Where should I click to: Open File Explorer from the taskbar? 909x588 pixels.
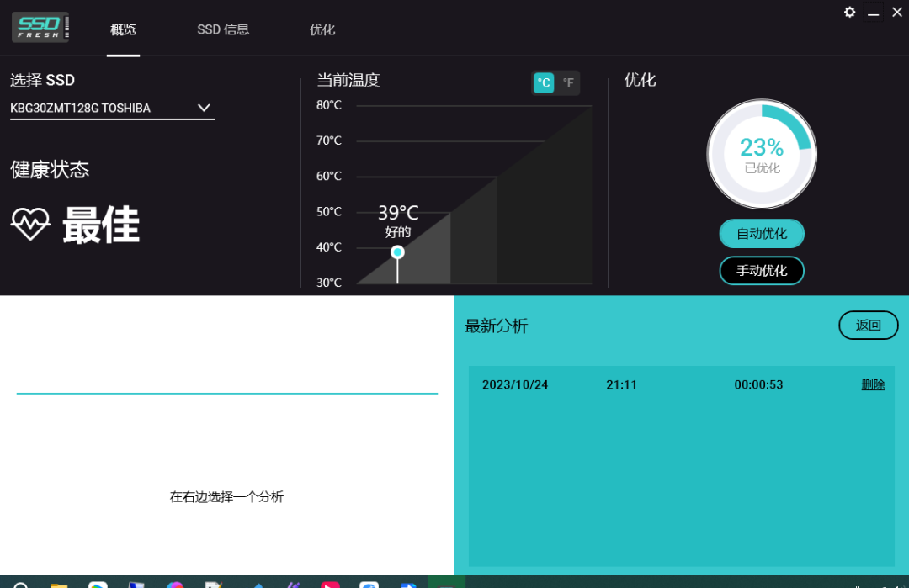pos(59,584)
